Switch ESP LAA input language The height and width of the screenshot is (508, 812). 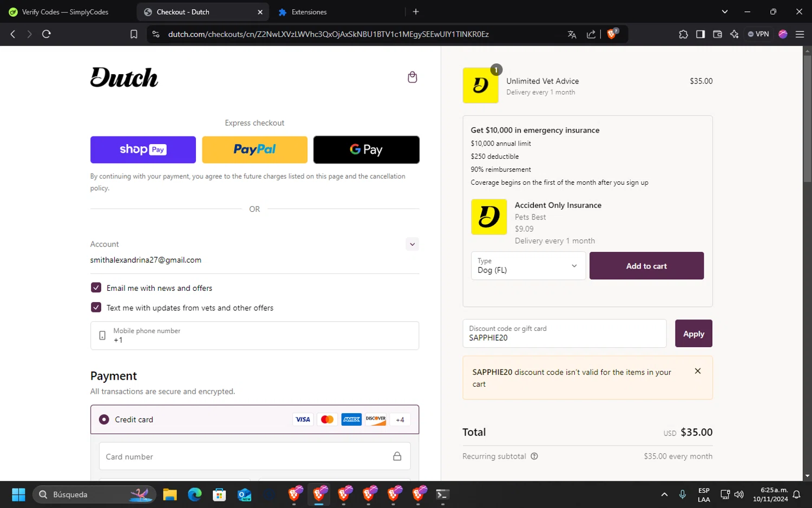point(704,494)
